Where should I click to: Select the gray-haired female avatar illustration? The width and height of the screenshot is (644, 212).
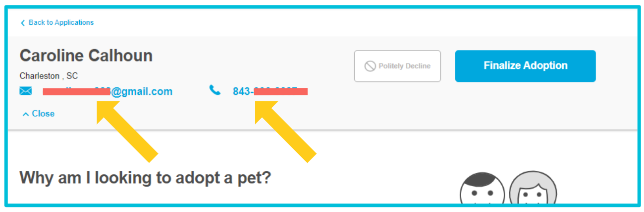533,190
